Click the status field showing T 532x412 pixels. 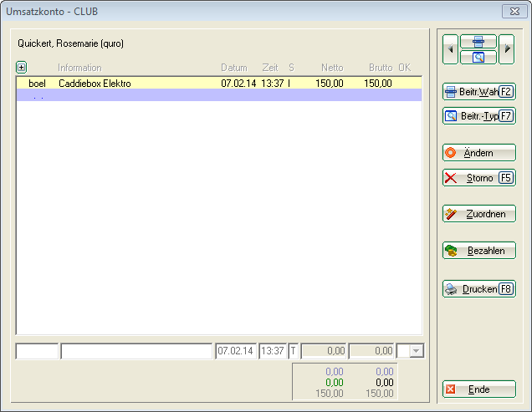click(293, 351)
